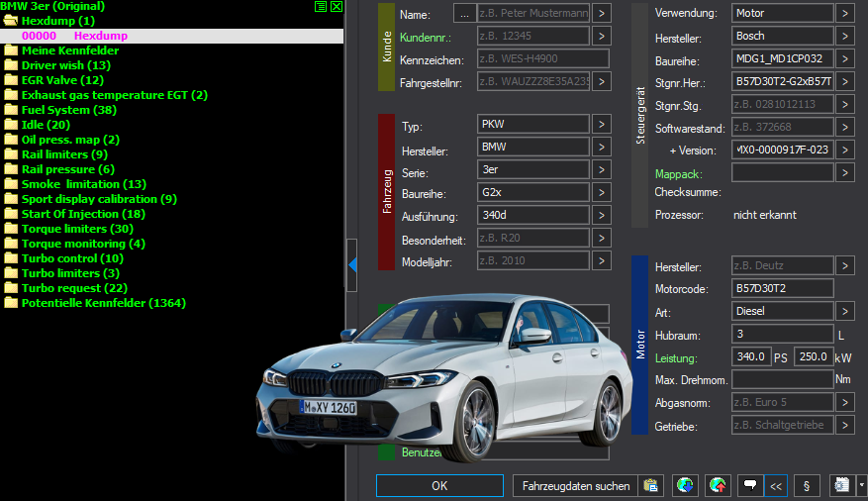The image size is (868, 501).
Task: Open the arrow next to Baureihe MDG1_MD1CP032
Action: [845, 58]
